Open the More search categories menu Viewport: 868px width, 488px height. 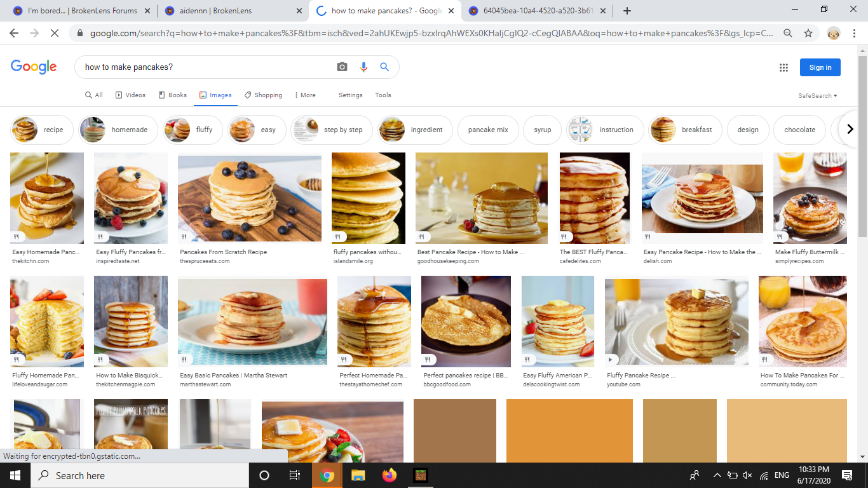[x=305, y=95]
